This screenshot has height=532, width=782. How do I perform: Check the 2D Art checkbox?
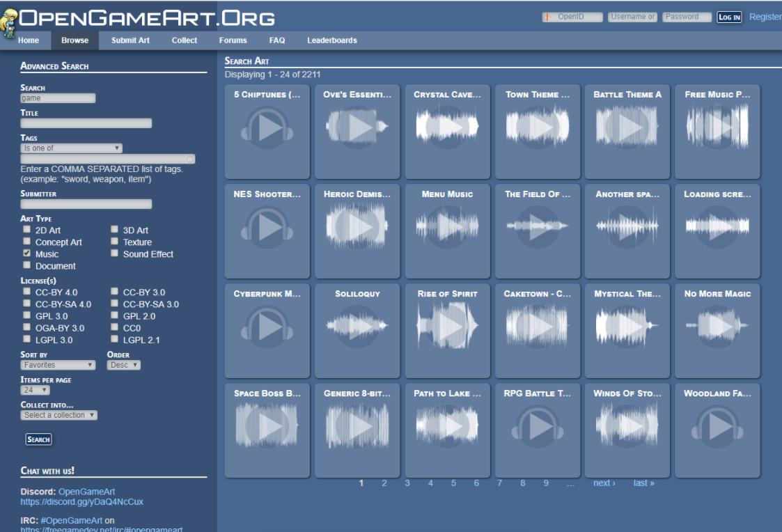click(x=27, y=229)
